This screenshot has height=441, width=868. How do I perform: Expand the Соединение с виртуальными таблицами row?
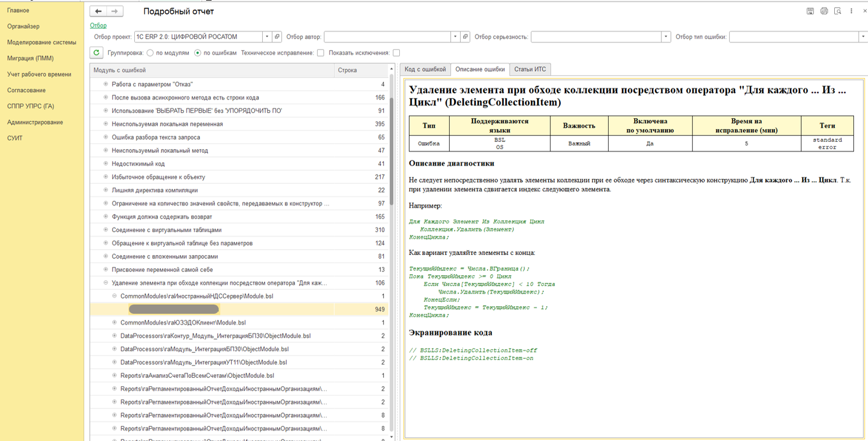106,230
